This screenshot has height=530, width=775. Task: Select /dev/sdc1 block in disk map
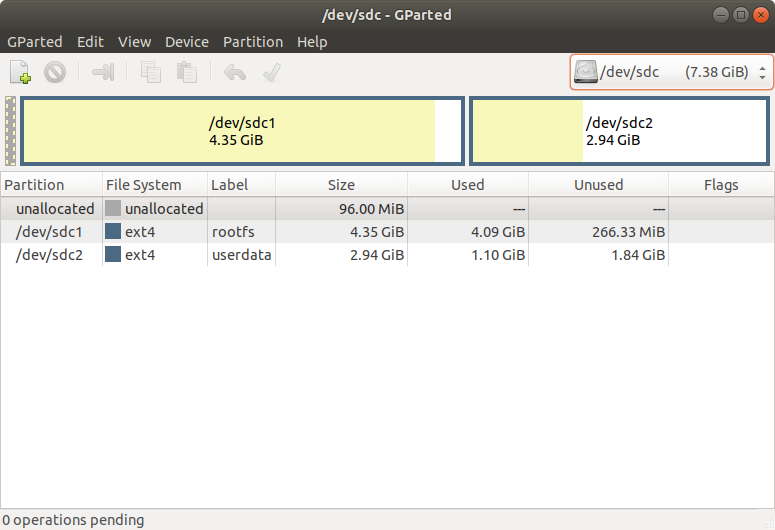[x=241, y=131]
